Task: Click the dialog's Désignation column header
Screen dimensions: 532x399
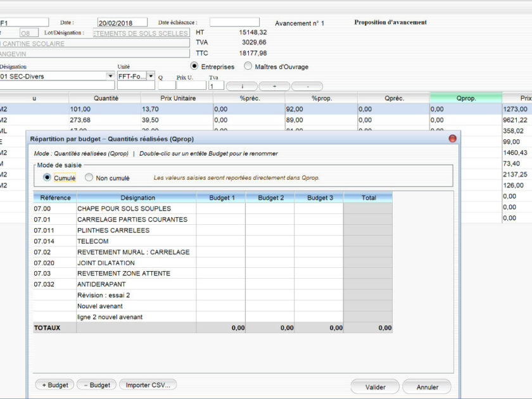Action: [x=137, y=198]
